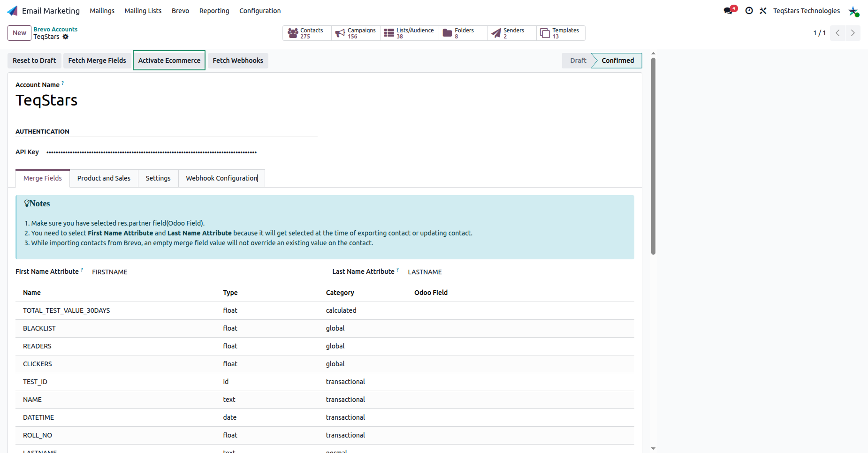Viewport: 868px width, 453px height.
Task: Click the calculated category cell
Action: pyautogui.click(x=341, y=310)
